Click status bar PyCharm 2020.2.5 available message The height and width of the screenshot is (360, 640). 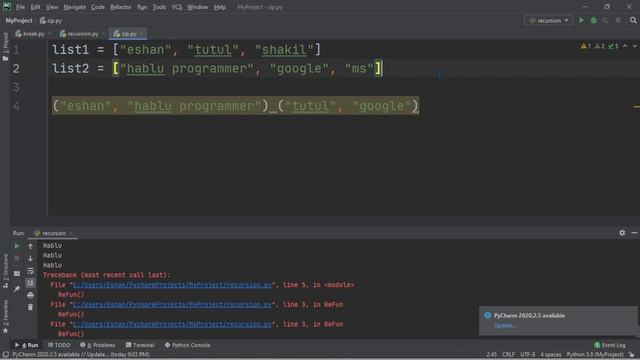(81, 355)
